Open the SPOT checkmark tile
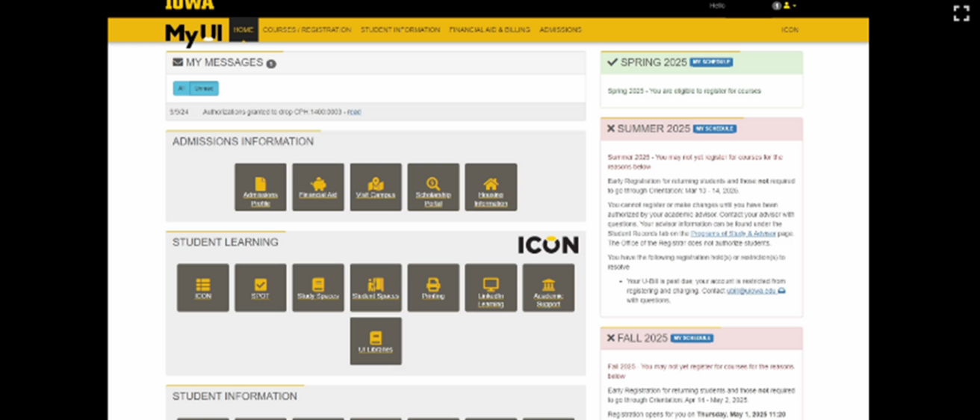 (260, 288)
